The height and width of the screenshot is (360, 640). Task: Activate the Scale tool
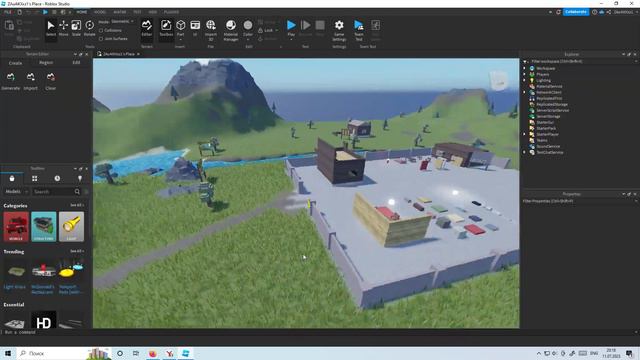click(x=76, y=28)
